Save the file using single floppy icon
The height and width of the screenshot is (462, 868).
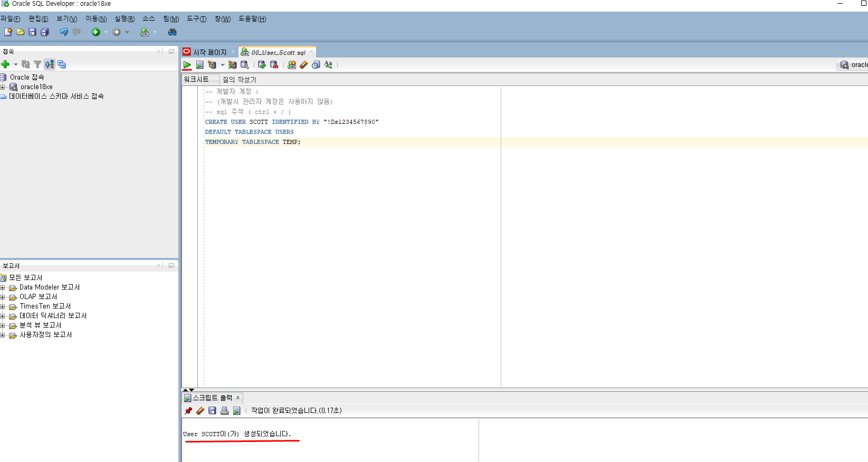[x=32, y=32]
